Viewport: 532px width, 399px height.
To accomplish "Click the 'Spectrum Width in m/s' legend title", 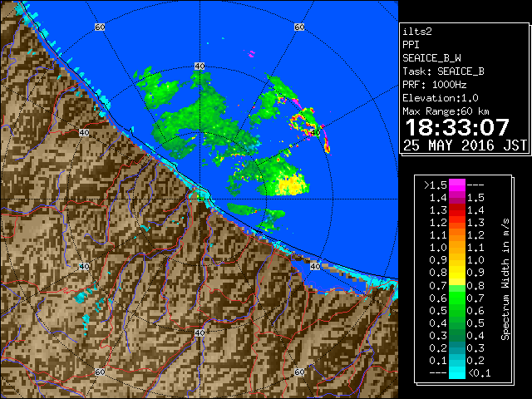I will tap(505, 279).
